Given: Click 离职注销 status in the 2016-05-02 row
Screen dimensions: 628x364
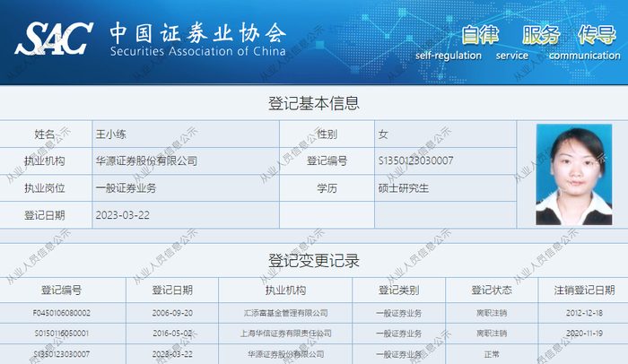Looking at the screenshot, I should (x=492, y=334).
